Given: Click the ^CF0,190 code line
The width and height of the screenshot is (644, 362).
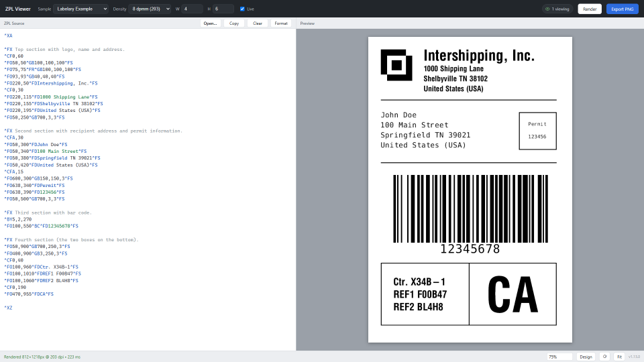Looking at the screenshot, I should tap(15, 288).
